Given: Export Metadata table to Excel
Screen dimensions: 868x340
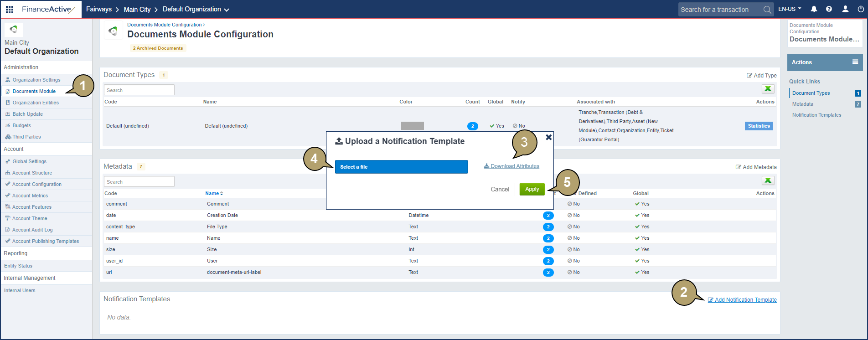Looking at the screenshot, I should pos(768,181).
